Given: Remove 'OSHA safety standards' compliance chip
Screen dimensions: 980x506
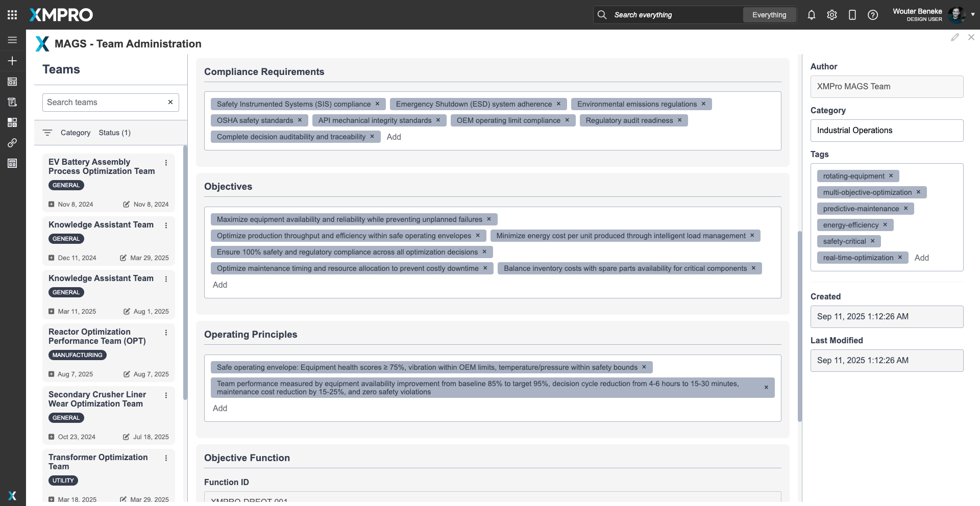Looking at the screenshot, I should click(300, 120).
